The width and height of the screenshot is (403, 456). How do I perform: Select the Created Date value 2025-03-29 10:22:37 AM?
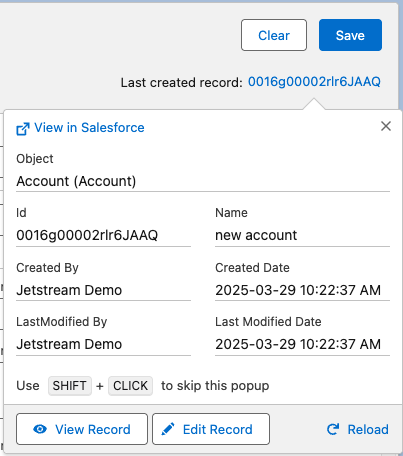298,290
